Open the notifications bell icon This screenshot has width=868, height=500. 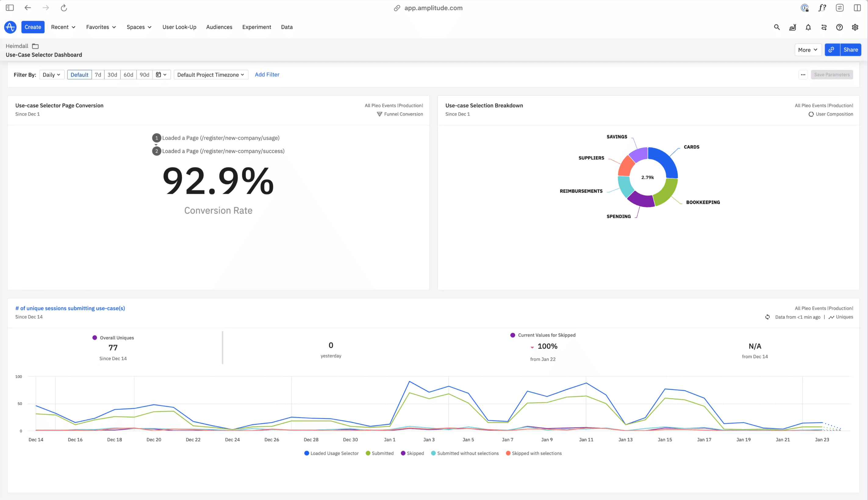pyautogui.click(x=808, y=27)
